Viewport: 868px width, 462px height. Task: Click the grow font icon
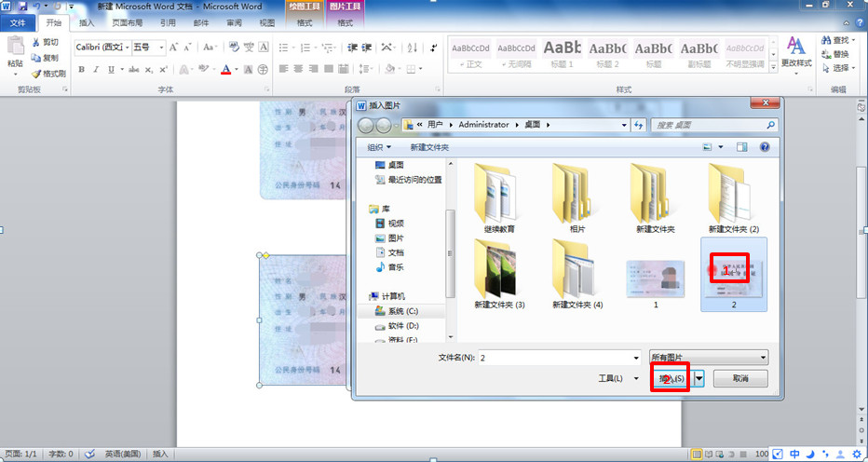tap(174, 48)
